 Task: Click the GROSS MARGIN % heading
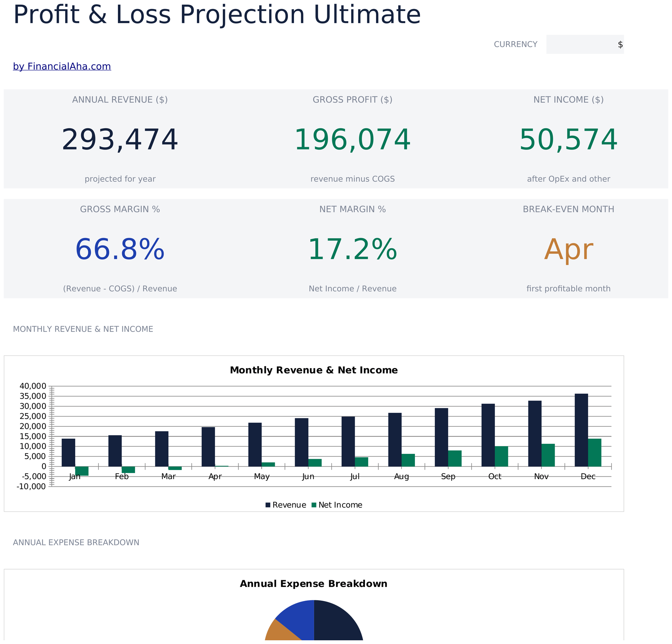point(120,209)
